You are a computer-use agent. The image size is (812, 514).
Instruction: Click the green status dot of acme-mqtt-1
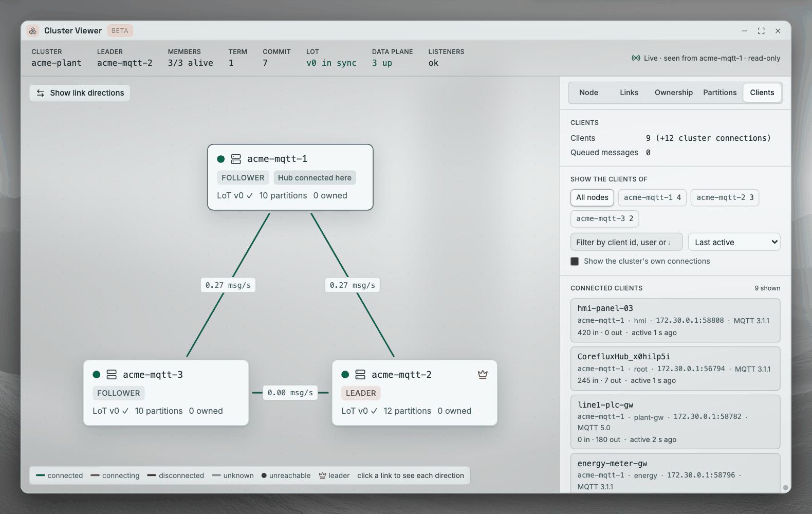pyautogui.click(x=221, y=159)
